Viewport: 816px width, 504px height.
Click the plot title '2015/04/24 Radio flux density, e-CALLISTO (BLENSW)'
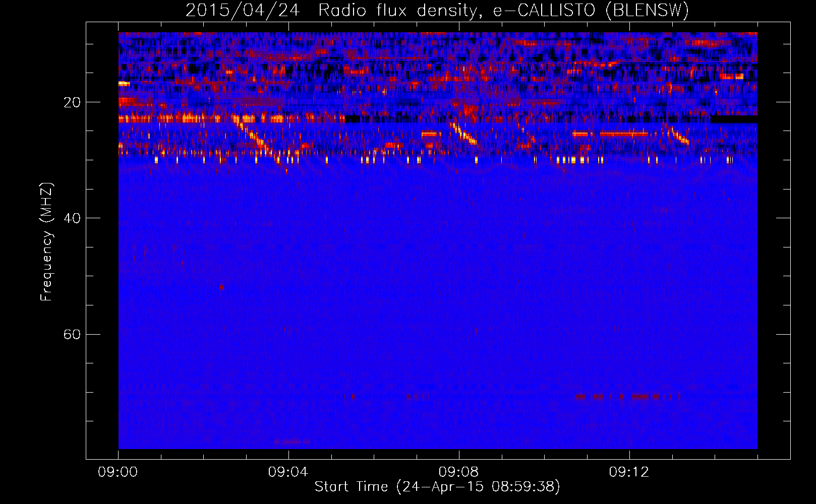pyautogui.click(x=437, y=11)
